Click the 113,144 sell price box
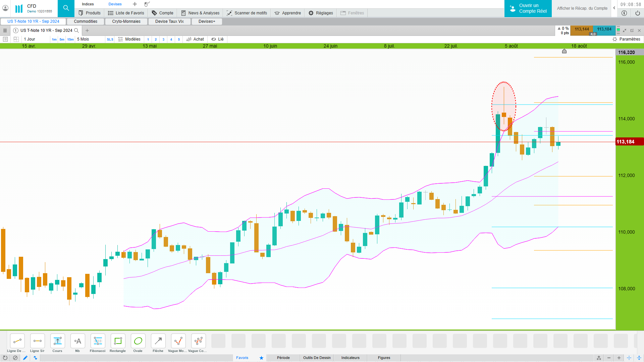The image size is (644, 362). pyautogui.click(x=582, y=29)
